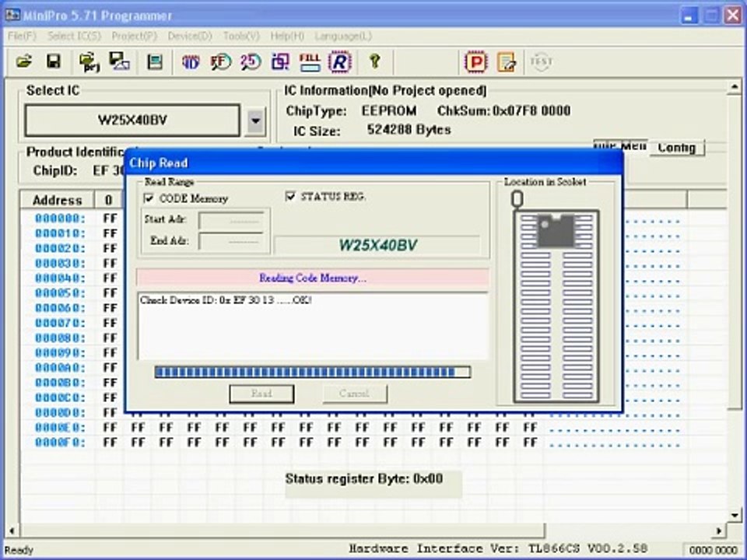
Task: Toggle the CODE Memory checkbox
Action: (149, 198)
